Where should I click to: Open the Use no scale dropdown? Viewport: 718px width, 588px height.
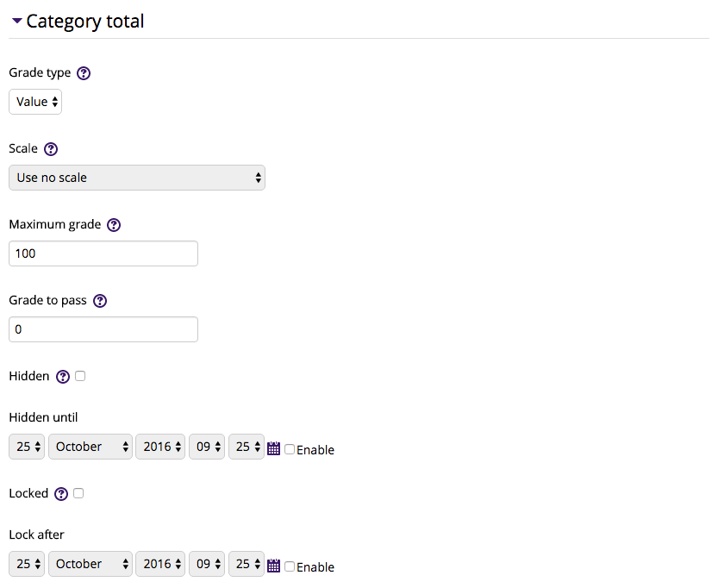pyautogui.click(x=137, y=178)
